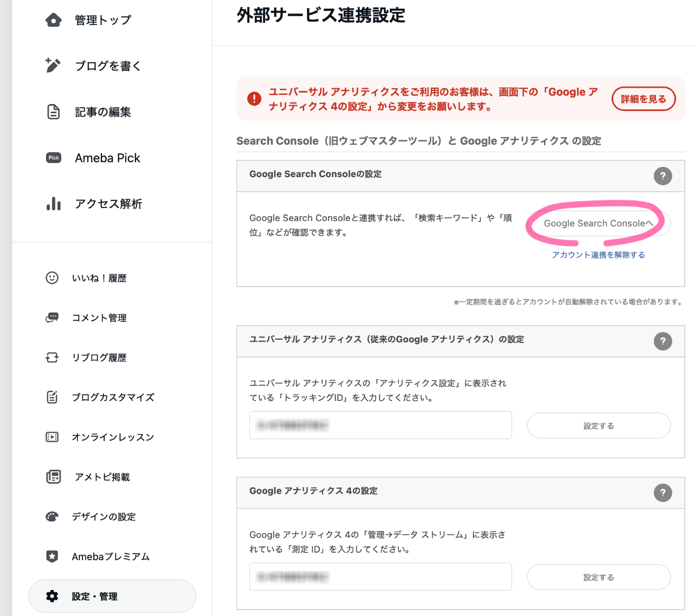This screenshot has height=616, width=694.
Task: Click the アカウント連携を解除する link
Action: point(599,255)
